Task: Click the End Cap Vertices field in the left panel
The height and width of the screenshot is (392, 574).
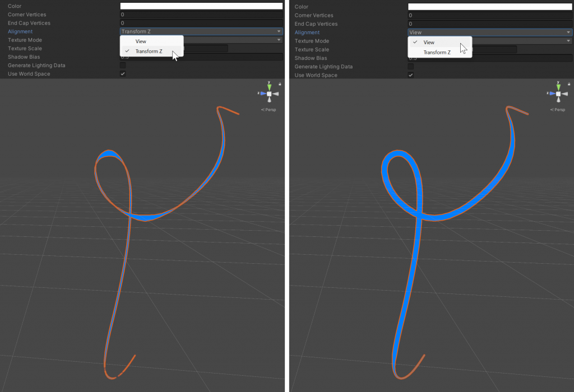Action: coord(201,23)
